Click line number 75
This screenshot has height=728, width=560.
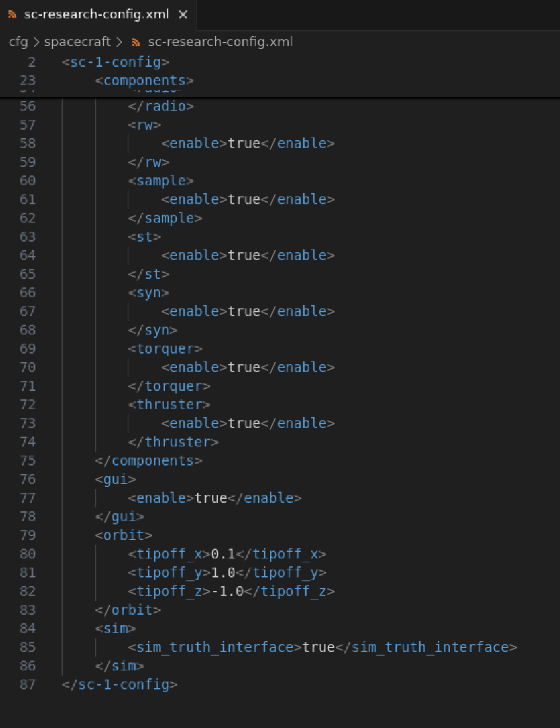28,461
